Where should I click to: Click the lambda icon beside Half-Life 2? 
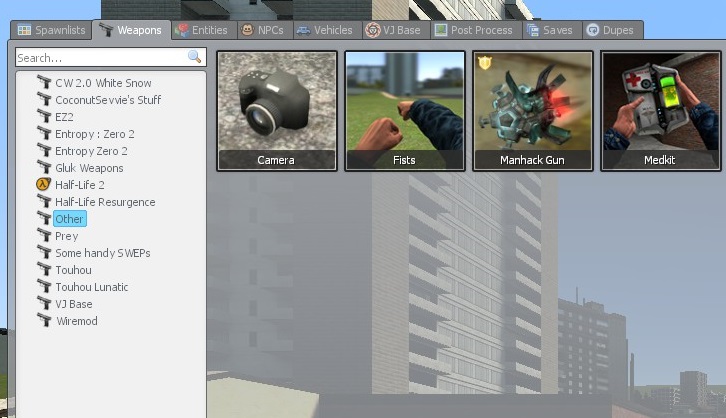[x=44, y=184]
